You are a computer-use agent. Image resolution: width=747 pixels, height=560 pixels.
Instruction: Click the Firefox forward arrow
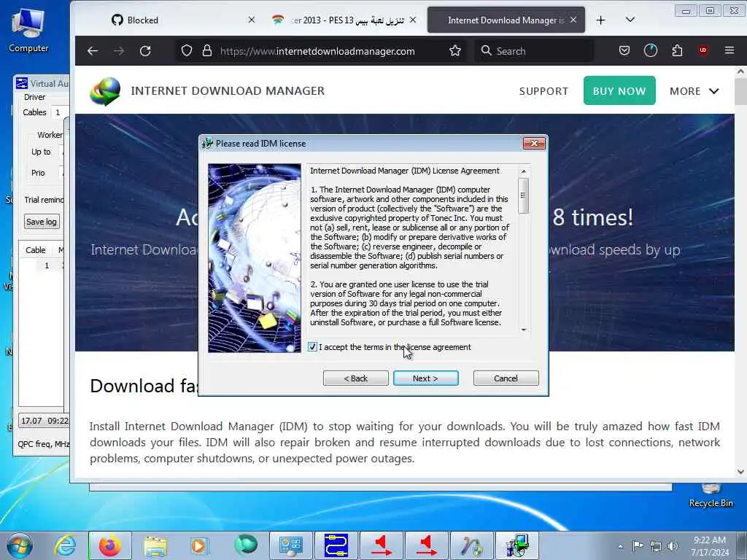119,51
